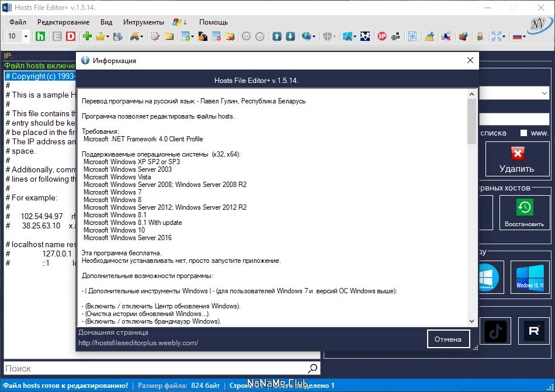Viewport: 555px width, 392px height.
Task: Toggle the www. checkbox
Action: click(x=523, y=133)
